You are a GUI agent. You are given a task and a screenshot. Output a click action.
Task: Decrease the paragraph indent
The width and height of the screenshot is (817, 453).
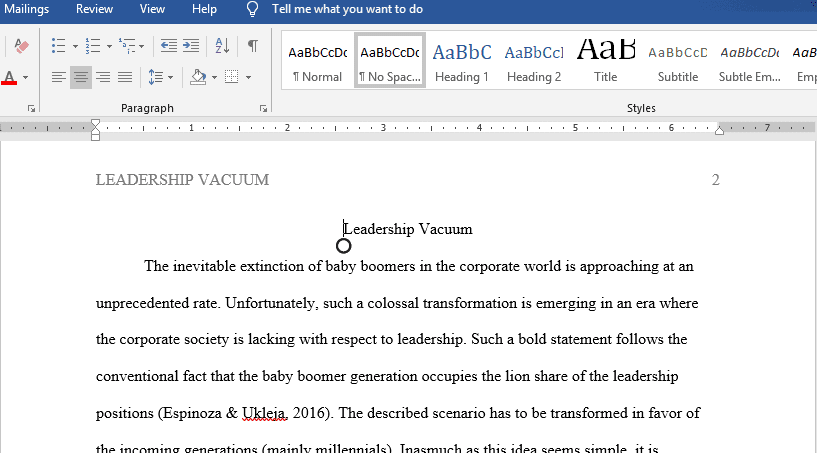[168, 46]
